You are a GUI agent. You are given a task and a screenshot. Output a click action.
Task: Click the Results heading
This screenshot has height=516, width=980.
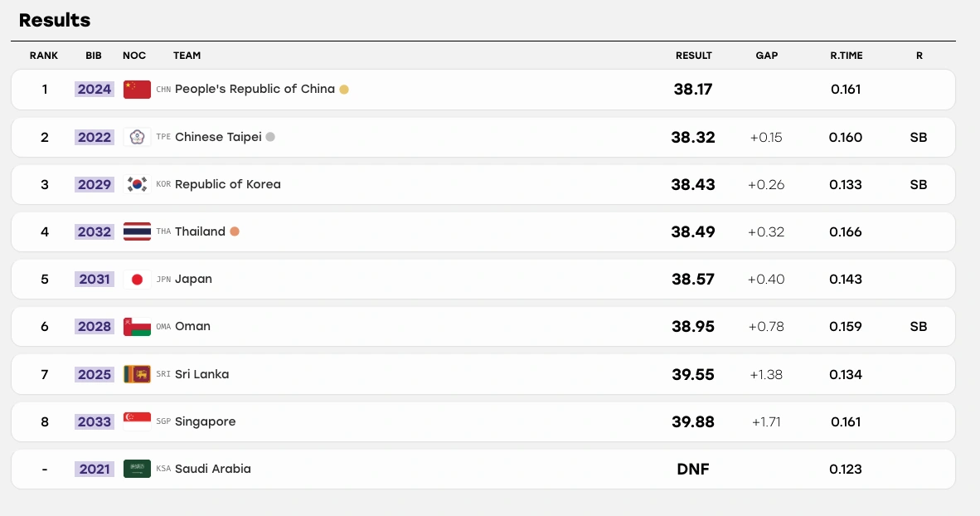click(x=55, y=20)
